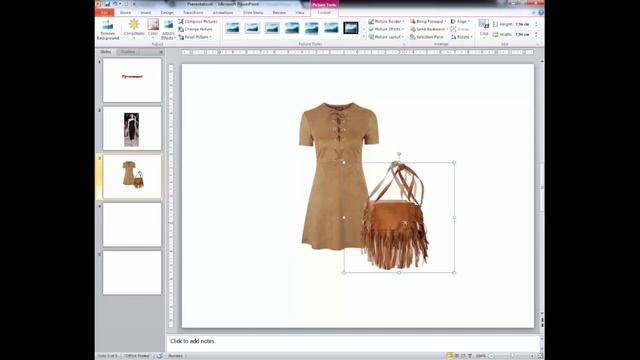
Task: Click the fringe bag picture
Action: [399, 217]
